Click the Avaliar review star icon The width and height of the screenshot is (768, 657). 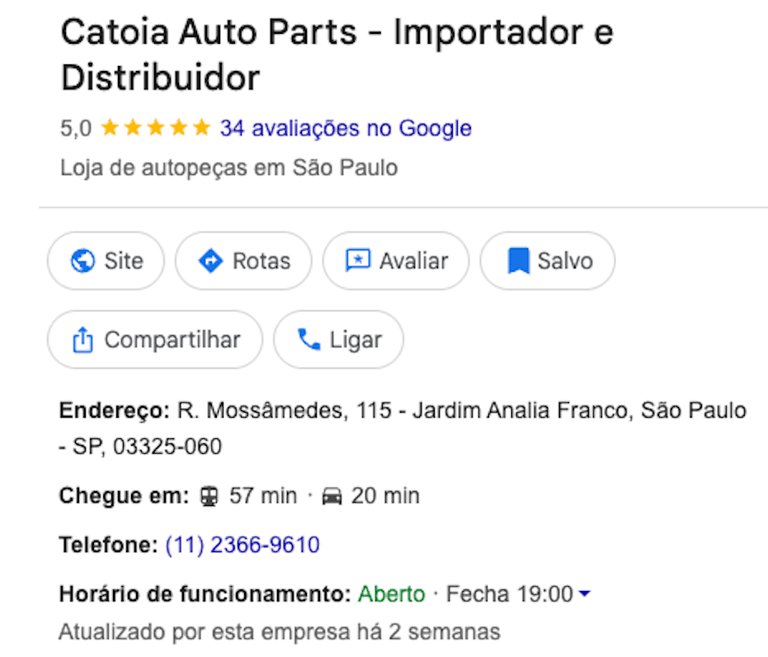point(357,261)
